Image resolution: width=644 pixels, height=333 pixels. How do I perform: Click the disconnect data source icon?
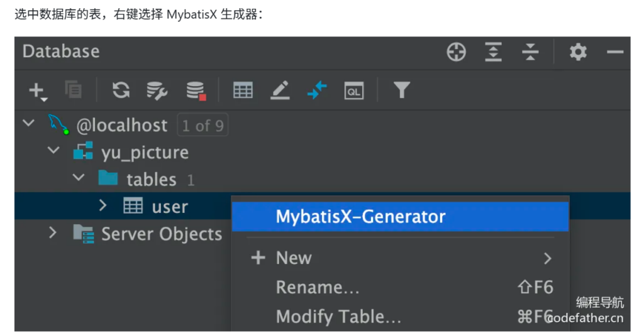point(196,90)
